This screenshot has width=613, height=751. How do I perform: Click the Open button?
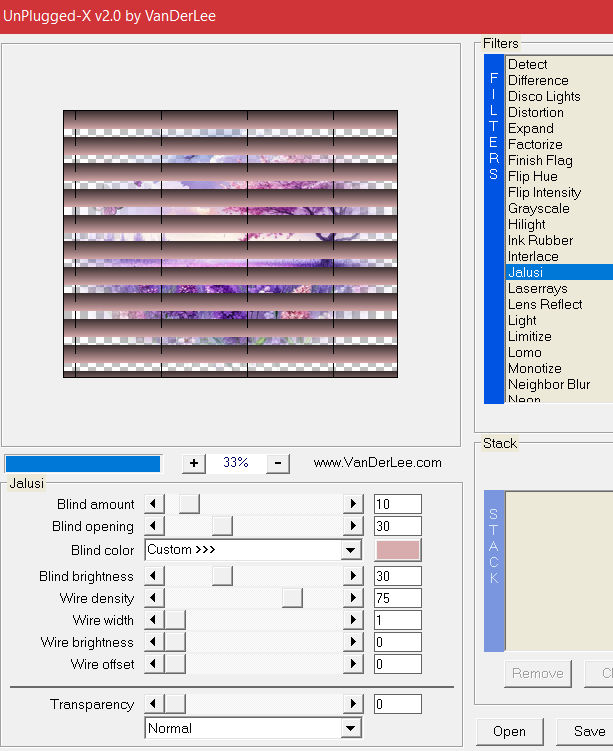tap(509, 731)
